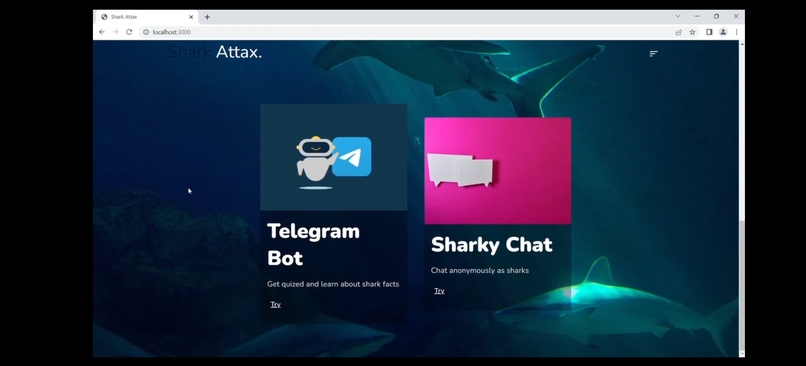The image size is (806, 366).
Task: Open the hamburger menu icon on the page
Action: (653, 53)
